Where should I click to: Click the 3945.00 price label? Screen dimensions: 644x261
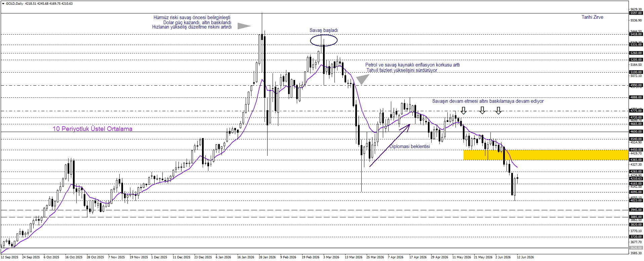636,210
